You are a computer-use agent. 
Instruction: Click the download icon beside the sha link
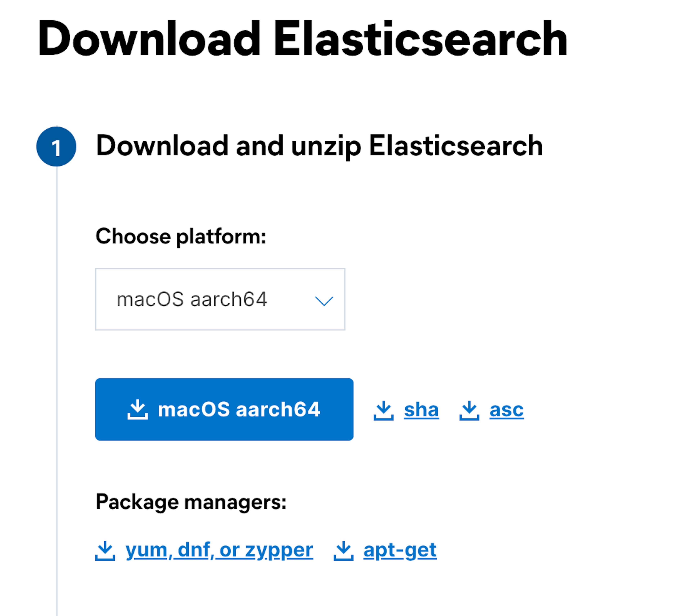(383, 410)
